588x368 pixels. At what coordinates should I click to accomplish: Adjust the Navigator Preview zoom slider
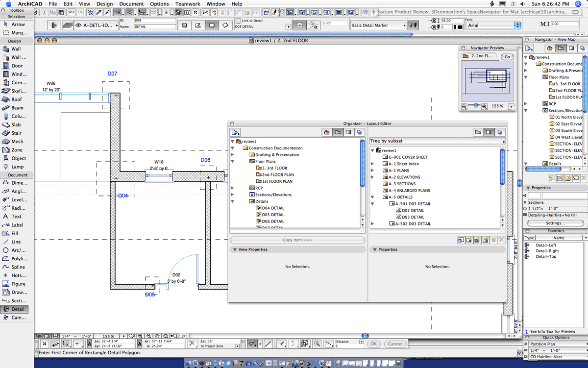(475, 106)
